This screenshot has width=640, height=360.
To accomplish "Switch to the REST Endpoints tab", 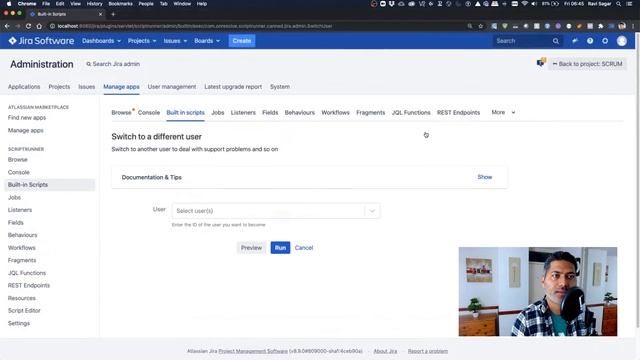I will coord(458,113).
